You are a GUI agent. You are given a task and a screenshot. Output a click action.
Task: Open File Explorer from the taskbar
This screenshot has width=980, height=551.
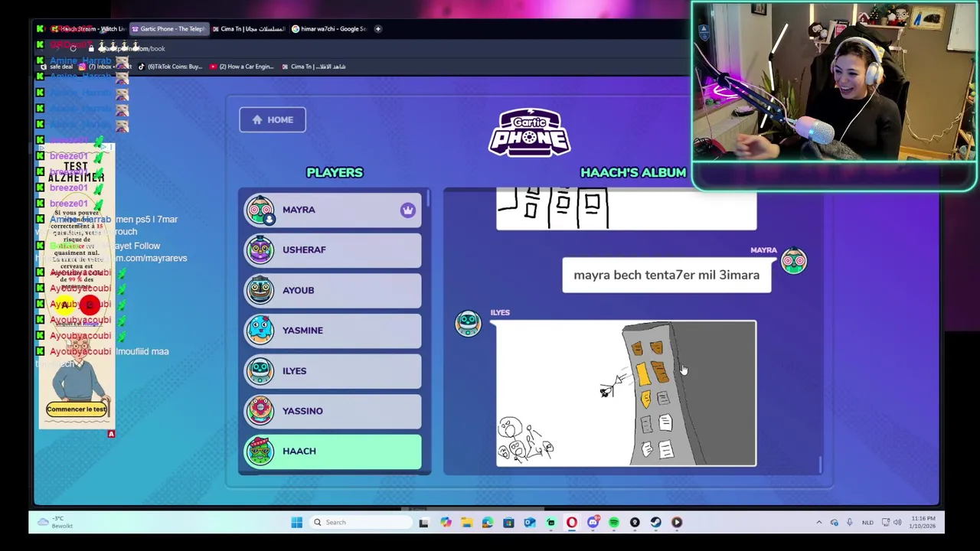pyautogui.click(x=466, y=523)
